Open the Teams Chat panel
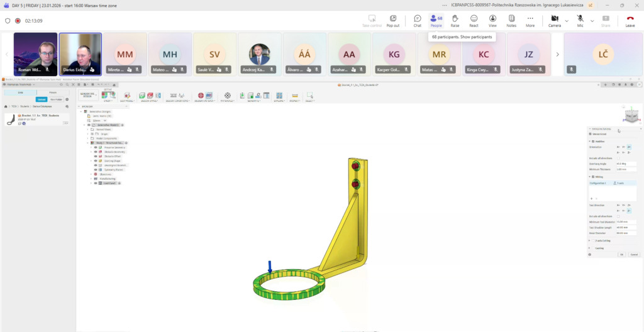 417,20
